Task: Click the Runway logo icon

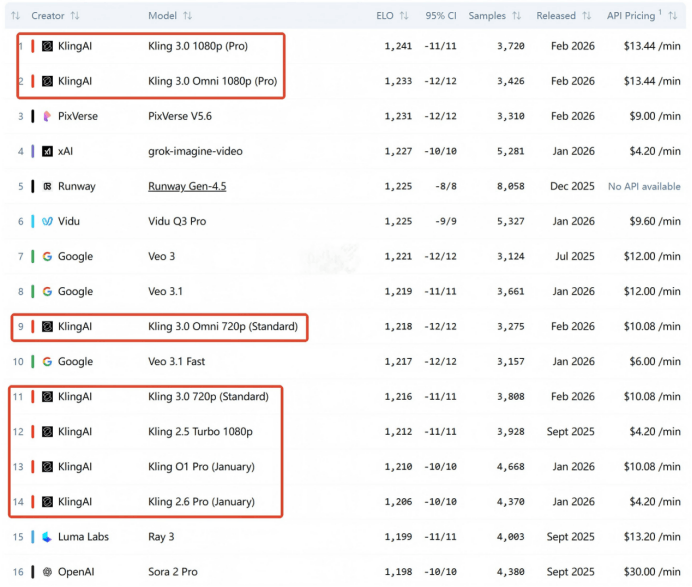Action: [x=47, y=186]
